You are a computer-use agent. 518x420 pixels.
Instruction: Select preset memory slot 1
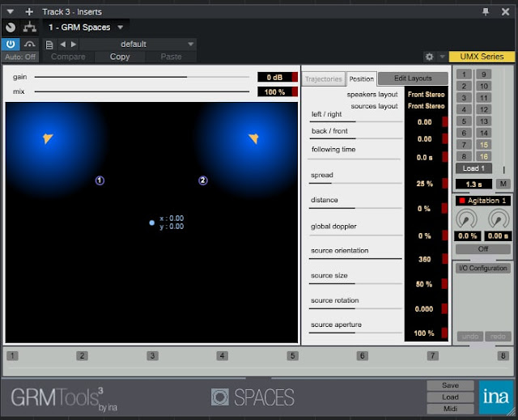[464, 74]
